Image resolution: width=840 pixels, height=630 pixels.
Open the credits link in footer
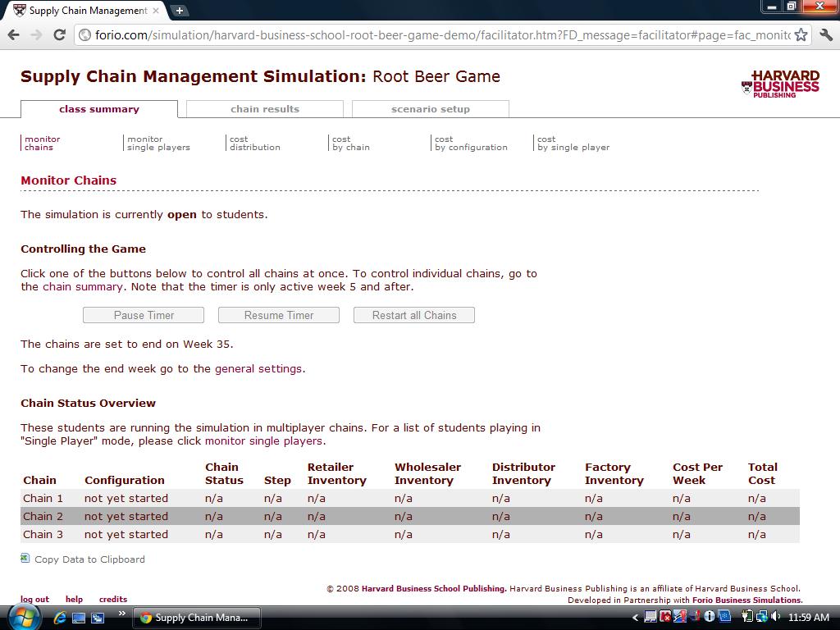pyautogui.click(x=113, y=599)
